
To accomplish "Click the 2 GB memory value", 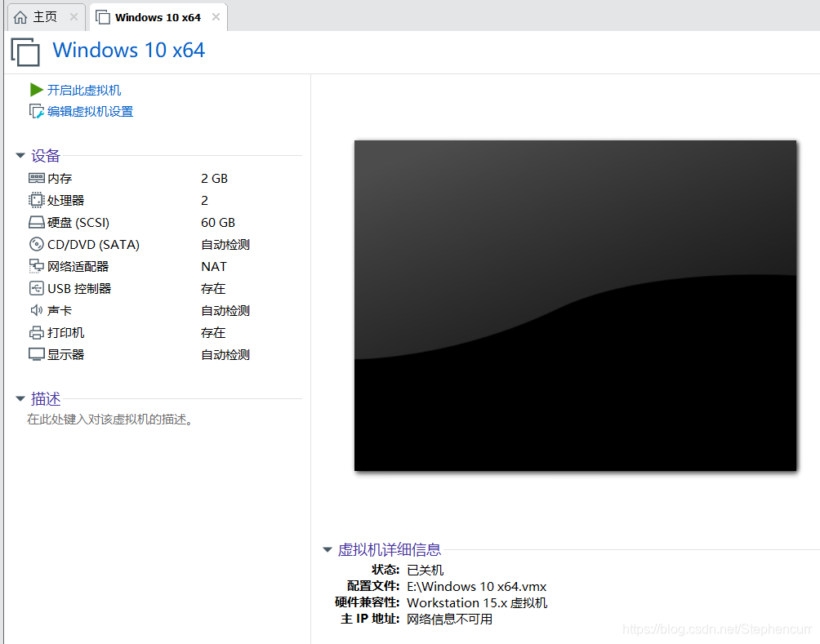I will pos(215,178).
